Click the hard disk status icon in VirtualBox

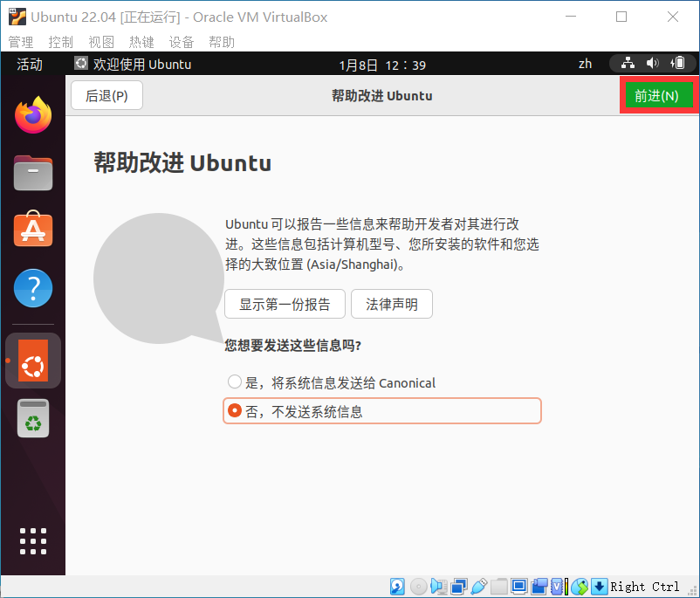coord(397,586)
